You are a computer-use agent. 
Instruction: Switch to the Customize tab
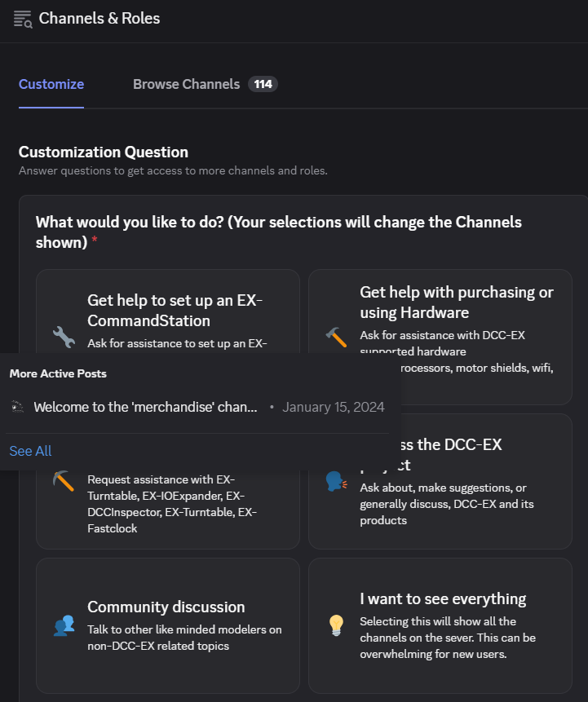coord(51,84)
